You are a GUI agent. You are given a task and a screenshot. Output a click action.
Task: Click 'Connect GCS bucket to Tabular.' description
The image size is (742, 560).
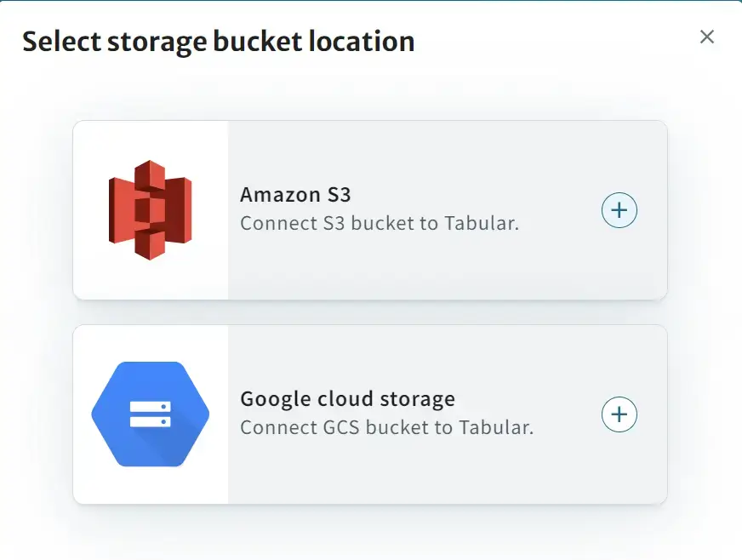coord(386,427)
